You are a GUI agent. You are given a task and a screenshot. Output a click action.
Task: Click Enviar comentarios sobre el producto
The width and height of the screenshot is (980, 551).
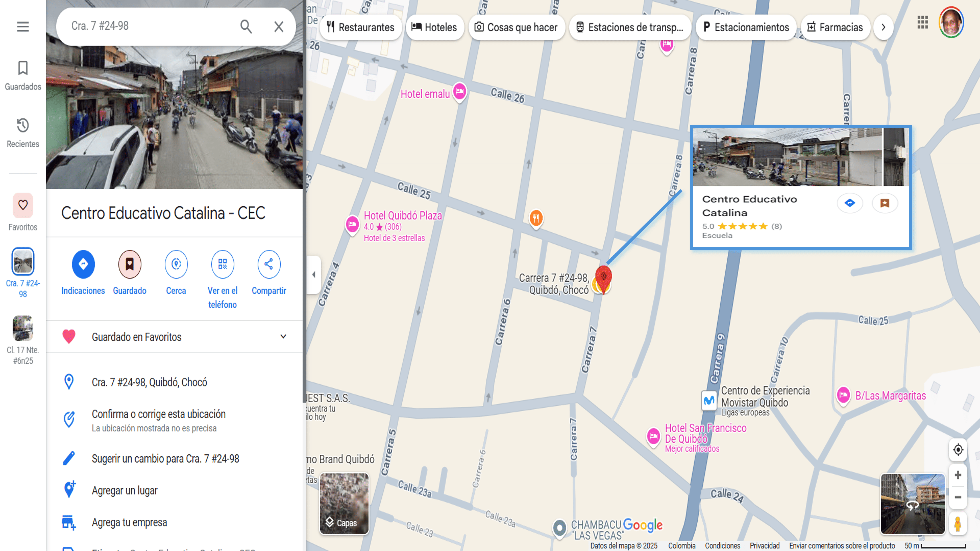[x=842, y=546]
